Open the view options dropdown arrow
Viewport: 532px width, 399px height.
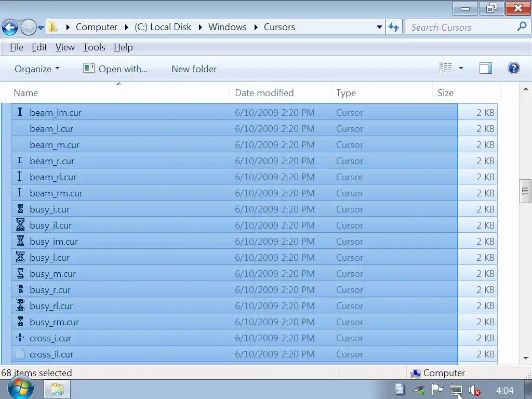[461, 68]
